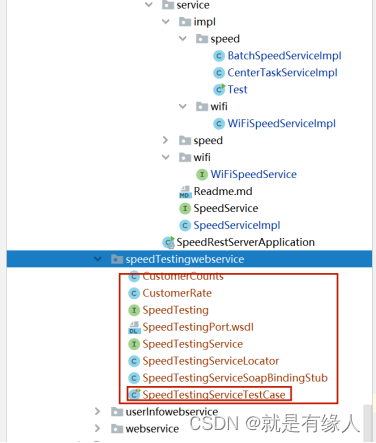
Task: Open SpeedTestingServiceSoapBindingStub class
Action: point(235,378)
